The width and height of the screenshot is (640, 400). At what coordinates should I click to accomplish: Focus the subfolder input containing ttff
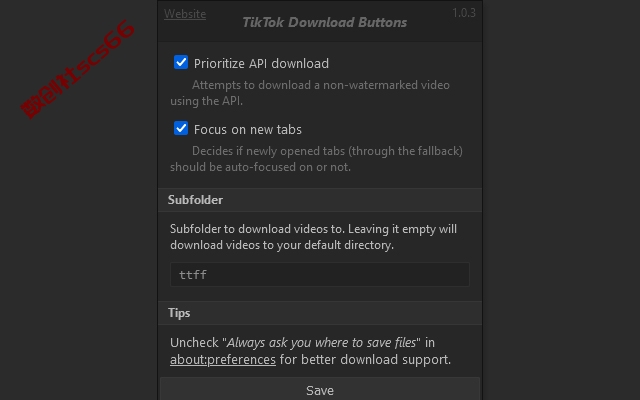pos(320,275)
